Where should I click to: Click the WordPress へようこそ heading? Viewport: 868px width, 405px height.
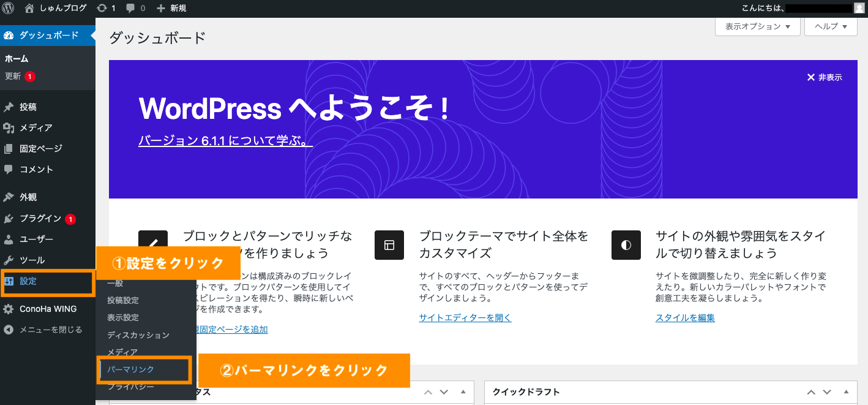295,108
